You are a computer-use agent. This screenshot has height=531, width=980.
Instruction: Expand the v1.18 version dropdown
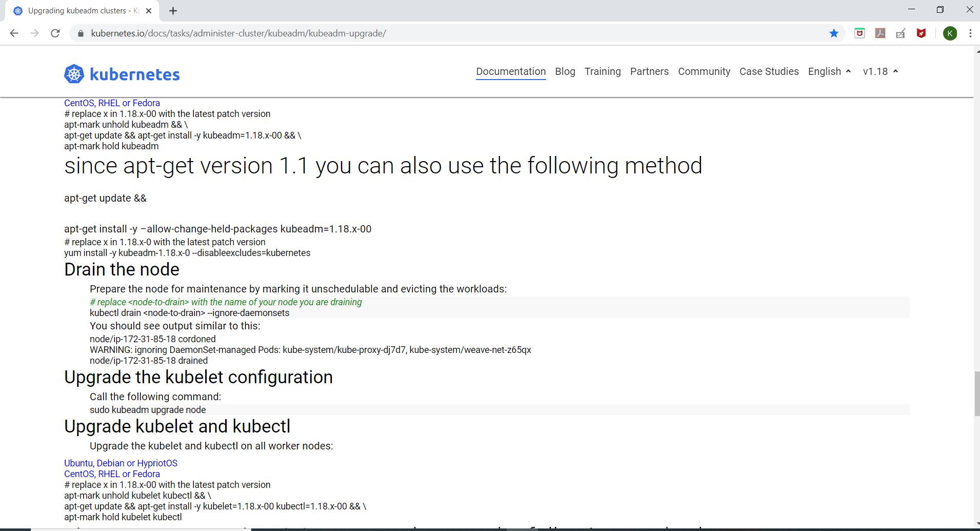point(881,71)
